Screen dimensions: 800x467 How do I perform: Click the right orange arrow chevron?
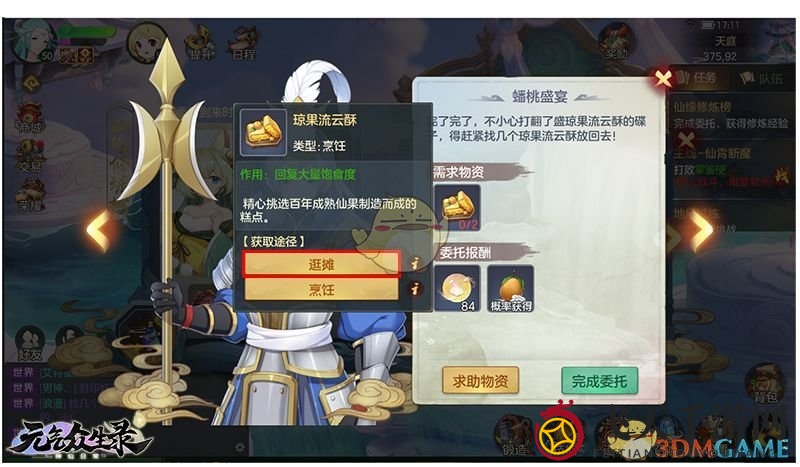tap(702, 230)
